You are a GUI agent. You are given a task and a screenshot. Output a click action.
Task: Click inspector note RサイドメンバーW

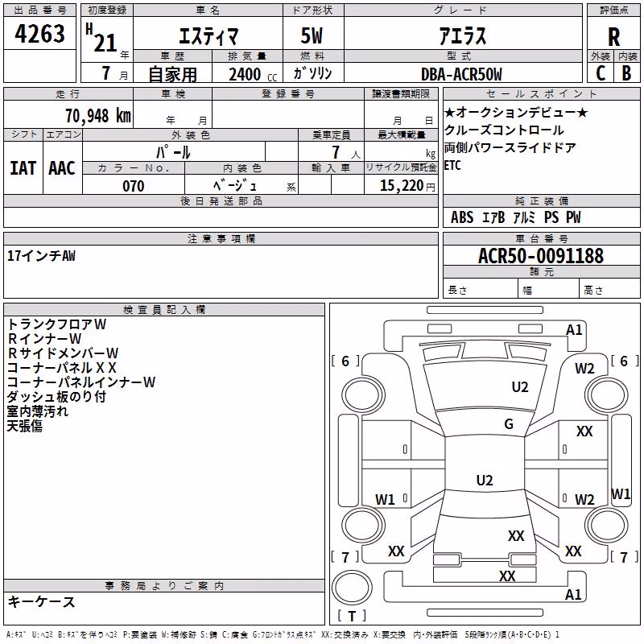(x=63, y=353)
